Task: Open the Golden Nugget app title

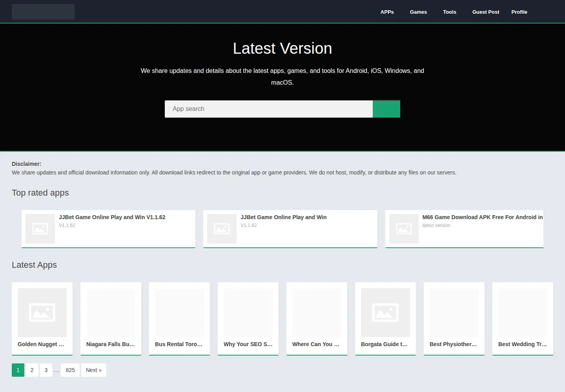Action: click(x=41, y=344)
